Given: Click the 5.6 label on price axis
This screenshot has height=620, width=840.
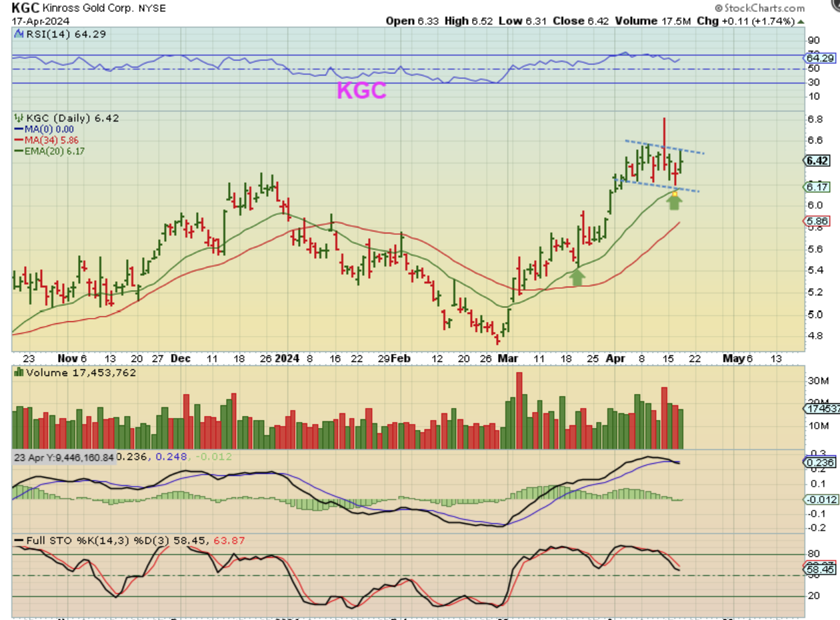Looking at the screenshot, I should [817, 249].
